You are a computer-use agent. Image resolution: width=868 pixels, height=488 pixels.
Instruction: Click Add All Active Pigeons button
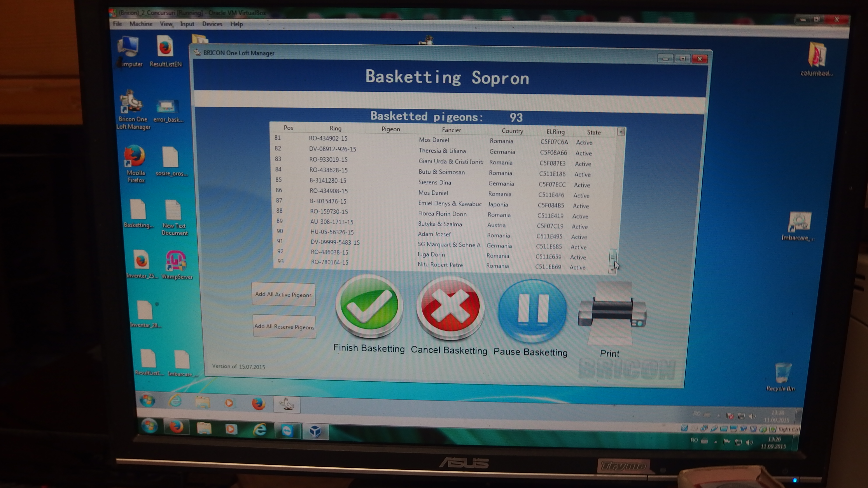[283, 295]
